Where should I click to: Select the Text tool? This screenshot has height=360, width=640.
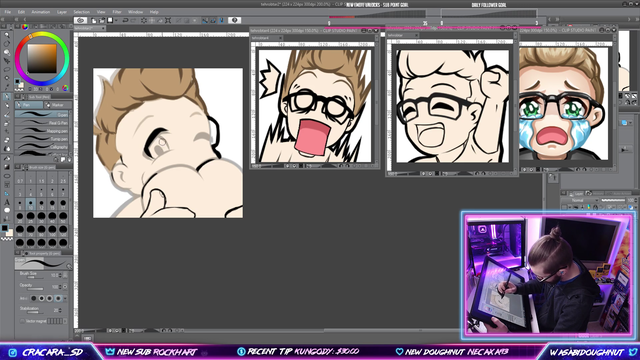(7, 202)
